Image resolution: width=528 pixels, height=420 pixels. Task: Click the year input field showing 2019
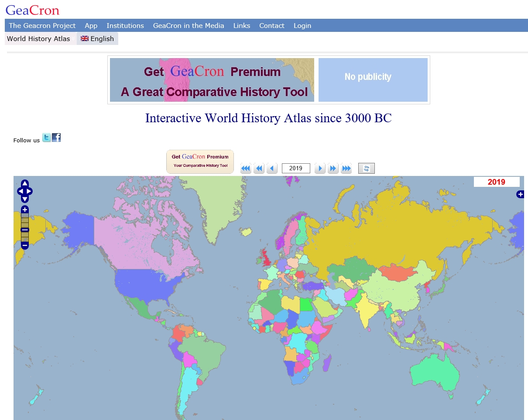pyautogui.click(x=296, y=169)
